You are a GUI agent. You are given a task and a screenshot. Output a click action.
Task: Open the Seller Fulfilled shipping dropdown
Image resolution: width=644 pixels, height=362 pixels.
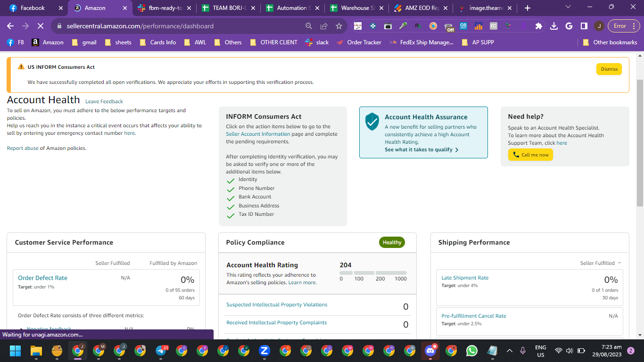[x=601, y=263]
